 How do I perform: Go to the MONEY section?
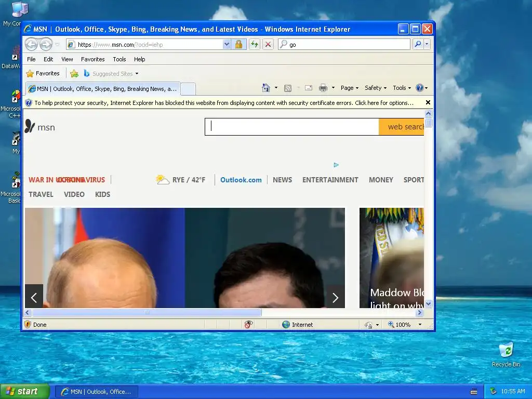pyautogui.click(x=381, y=180)
